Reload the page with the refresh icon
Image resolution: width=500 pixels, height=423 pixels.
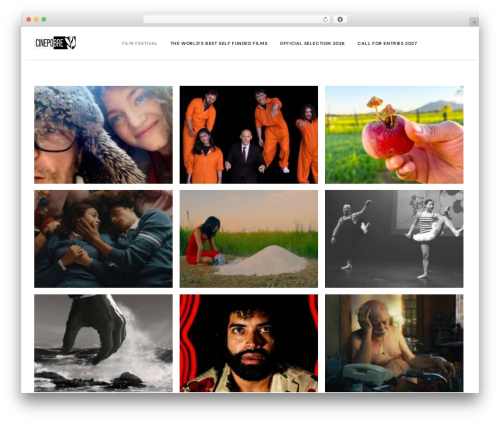325,19
